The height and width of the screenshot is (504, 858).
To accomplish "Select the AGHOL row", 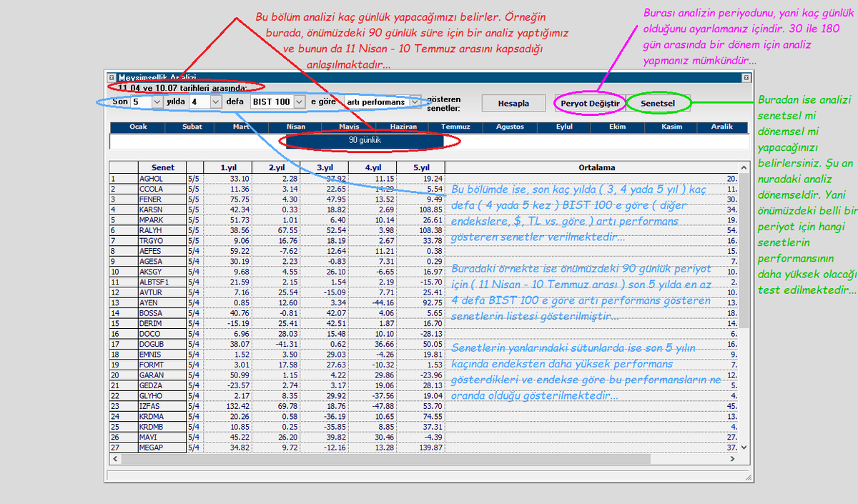I will click(424, 178).
